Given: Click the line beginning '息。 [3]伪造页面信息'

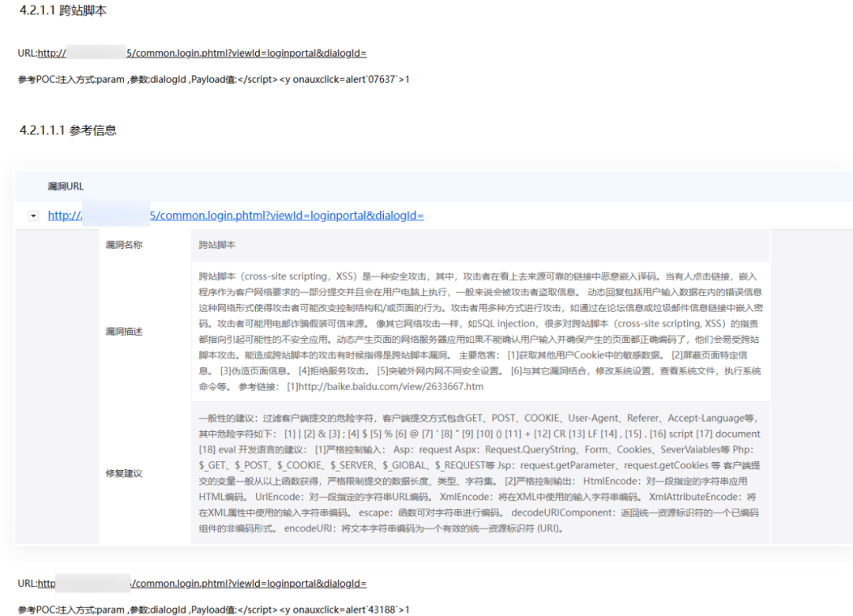Looking at the screenshot, I should click(480, 371).
